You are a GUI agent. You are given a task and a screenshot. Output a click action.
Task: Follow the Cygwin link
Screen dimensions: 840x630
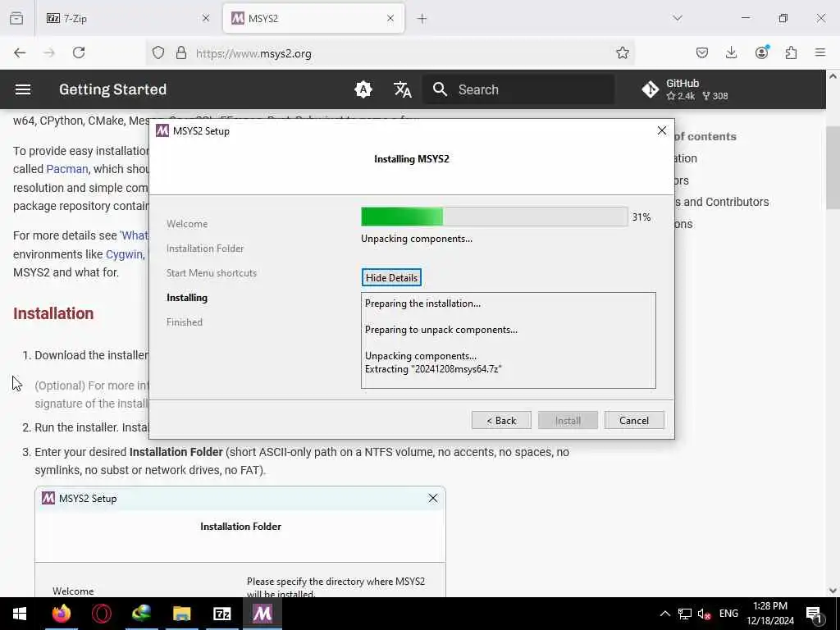125,254
